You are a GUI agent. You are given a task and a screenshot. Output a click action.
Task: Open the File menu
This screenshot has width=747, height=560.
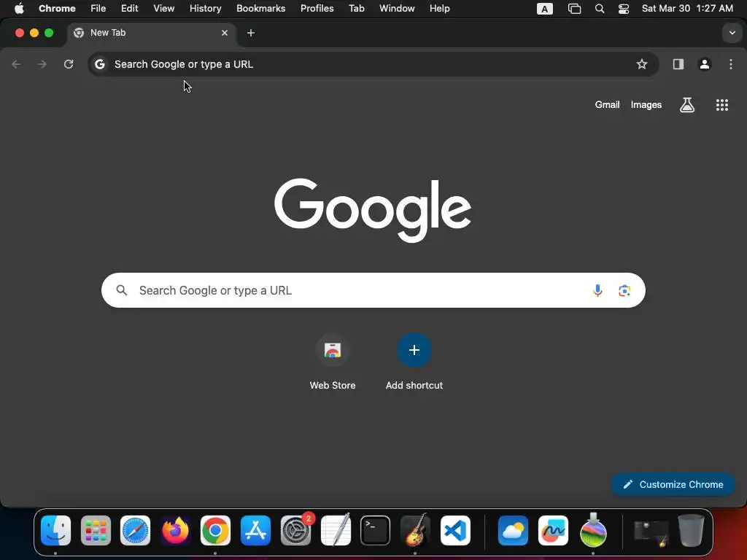tap(98, 9)
